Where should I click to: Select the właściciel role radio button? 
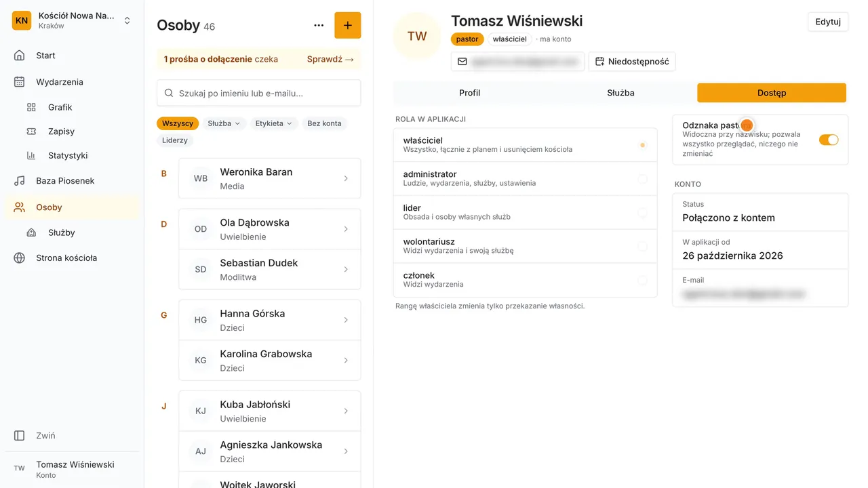642,145
